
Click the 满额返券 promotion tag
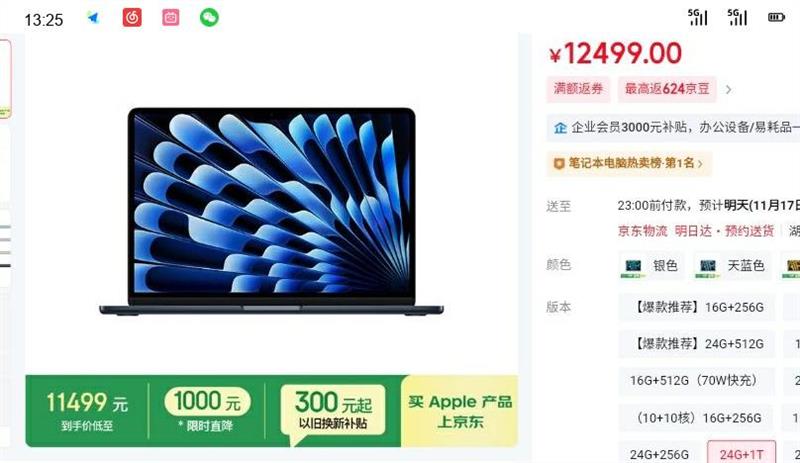578,89
